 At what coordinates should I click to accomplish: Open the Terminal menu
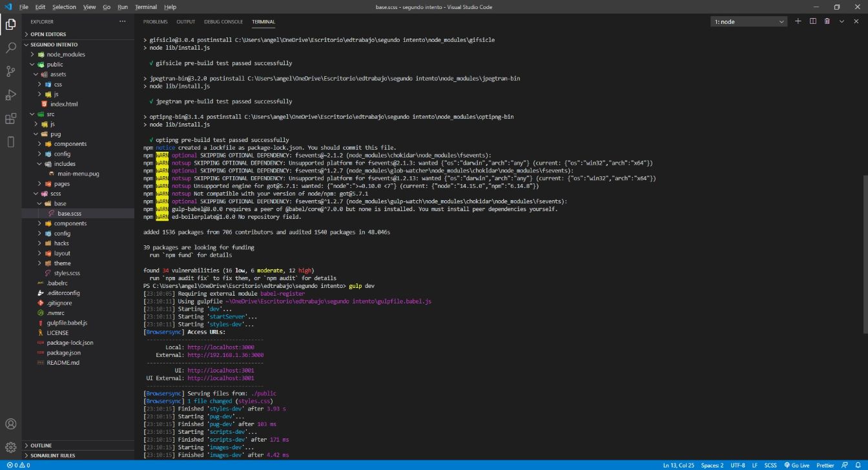(146, 6)
